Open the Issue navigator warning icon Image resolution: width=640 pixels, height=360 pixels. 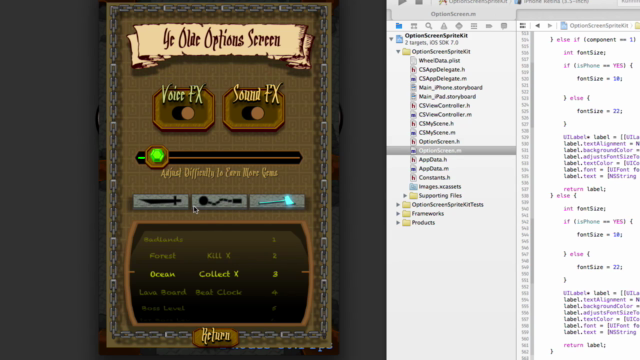click(444, 26)
